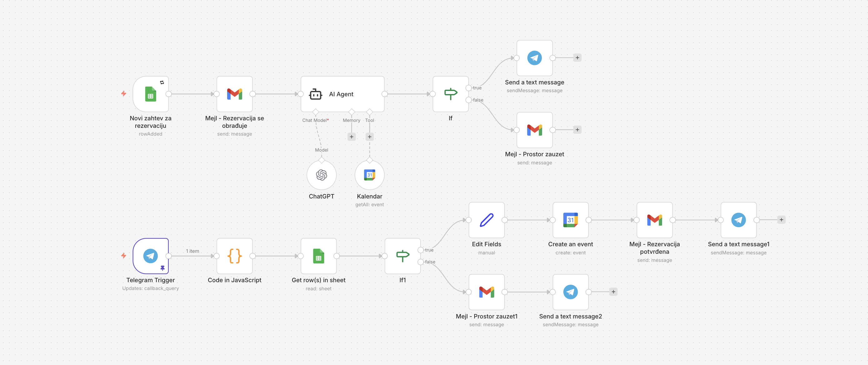Open the Kalendar Google Calendar tool node

tap(369, 175)
